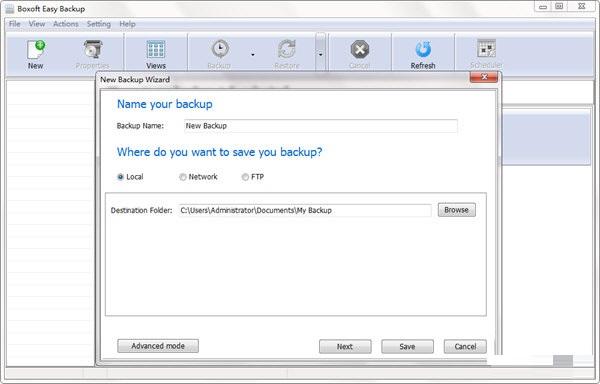
Task: Select the Local radio button
Action: pos(121,177)
